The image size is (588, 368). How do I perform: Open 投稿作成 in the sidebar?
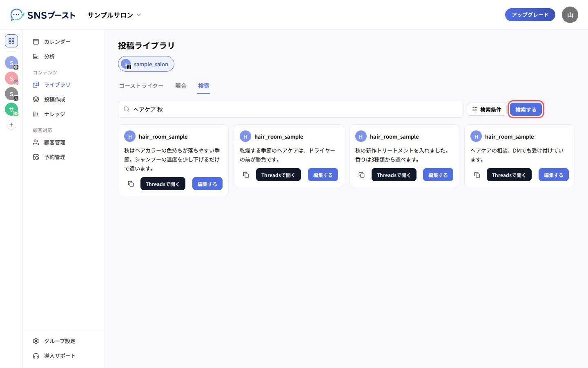pyautogui.click(x=64, y=99)
